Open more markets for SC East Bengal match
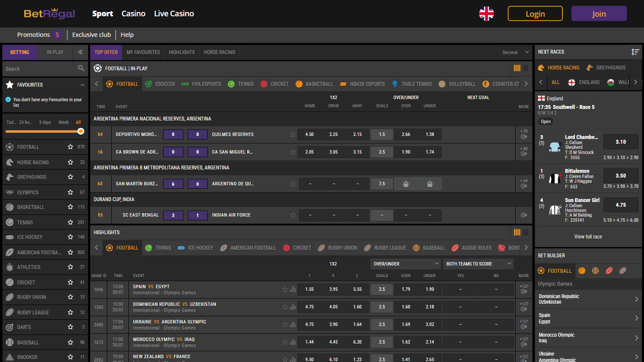The height and width of the screenshot is (362, 644). pos(524,215)
